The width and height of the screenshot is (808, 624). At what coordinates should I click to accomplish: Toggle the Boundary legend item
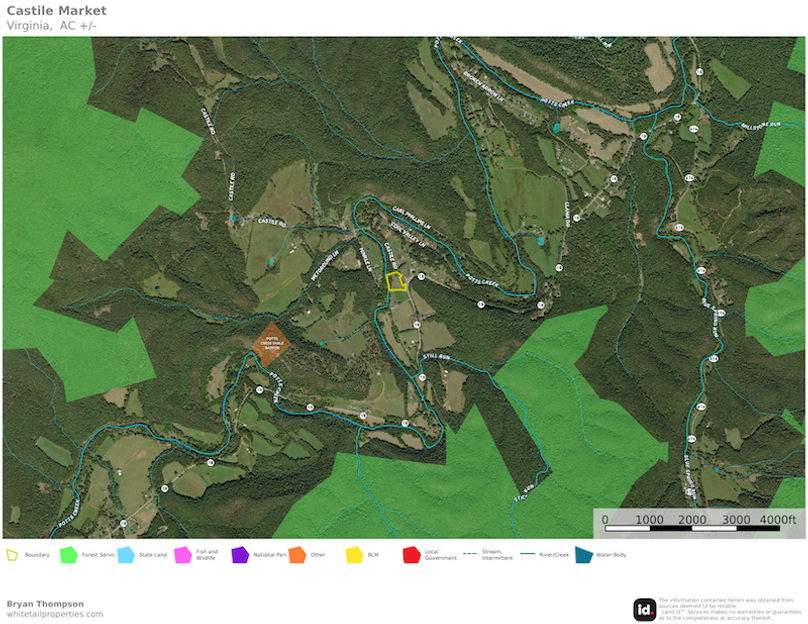coord(11,552)
